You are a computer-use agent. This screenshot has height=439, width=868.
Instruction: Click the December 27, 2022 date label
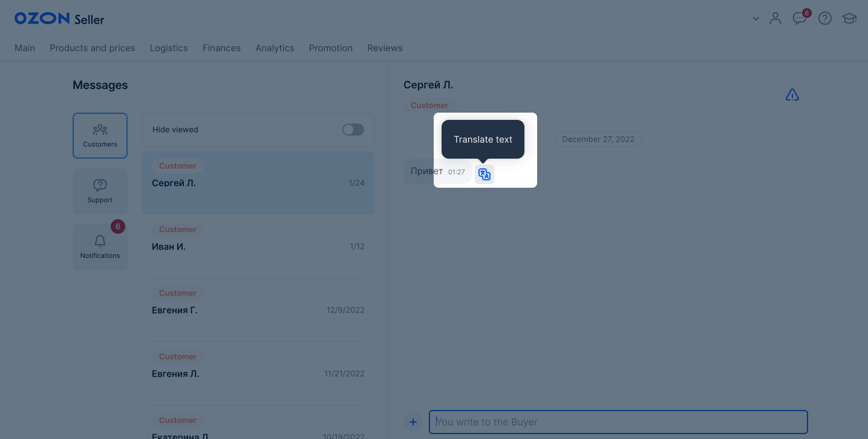[598, 139]
